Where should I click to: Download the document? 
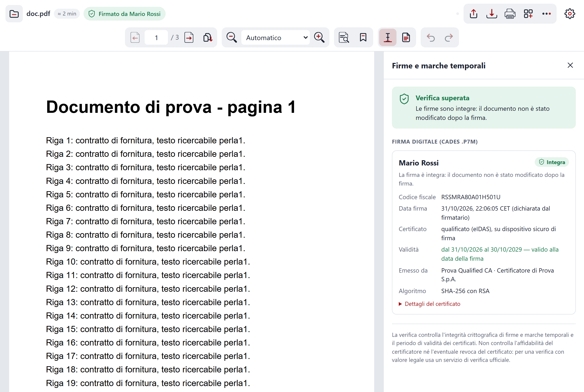pos(492,14)
